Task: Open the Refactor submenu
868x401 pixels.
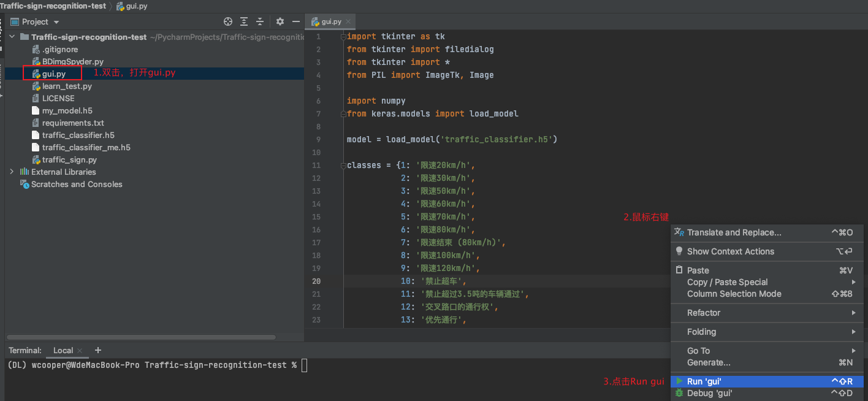Action: tap(704, 313)
